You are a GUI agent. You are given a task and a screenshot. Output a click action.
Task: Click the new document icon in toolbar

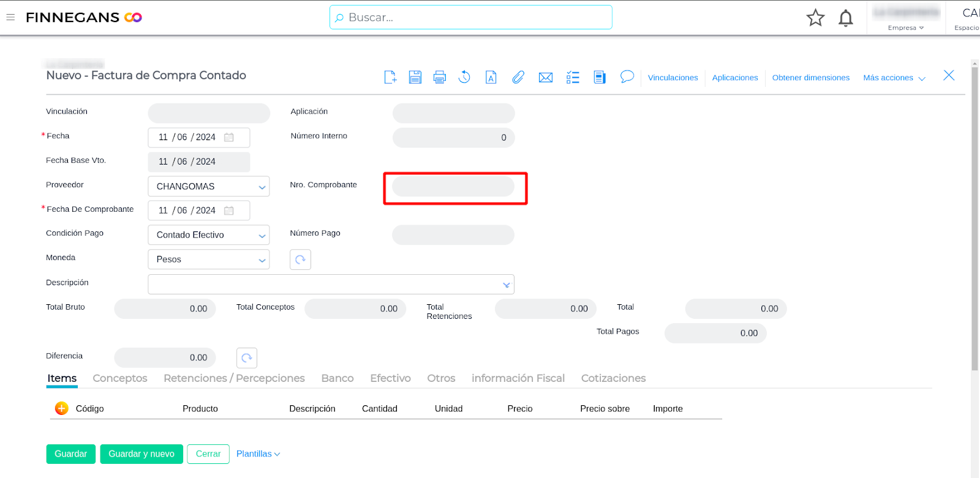(390, 77)
